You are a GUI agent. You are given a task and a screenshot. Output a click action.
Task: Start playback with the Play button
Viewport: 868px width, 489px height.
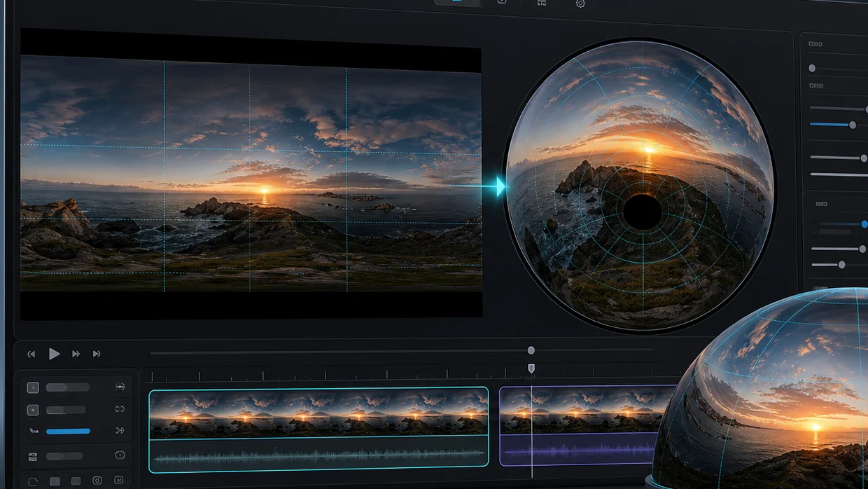[54, 354]
